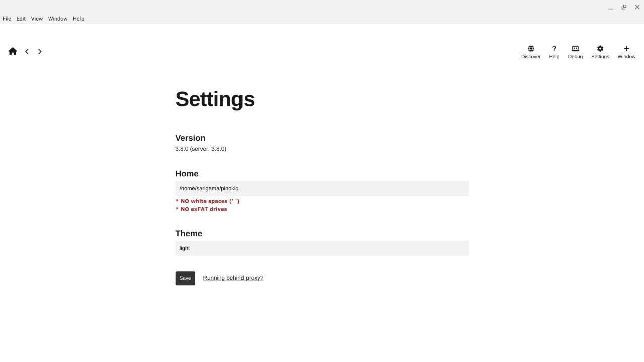The width and height of the screenshot is (644, 362).
Task: Follow the Running behind proxy link
Action: (233, 278)
